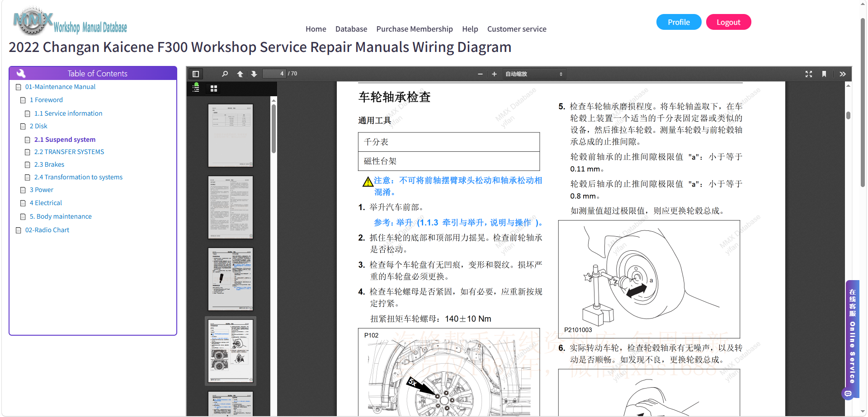The image size is (868, 417).
Task: Open Home in the top navigation
Action: (316, 29)
